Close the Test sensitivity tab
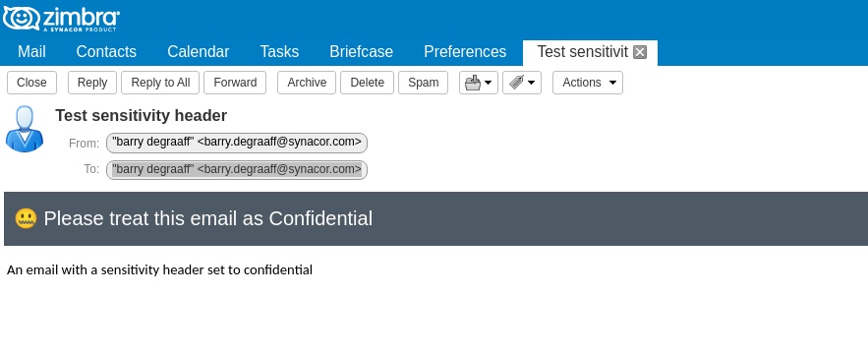 [x=640, y=52]
